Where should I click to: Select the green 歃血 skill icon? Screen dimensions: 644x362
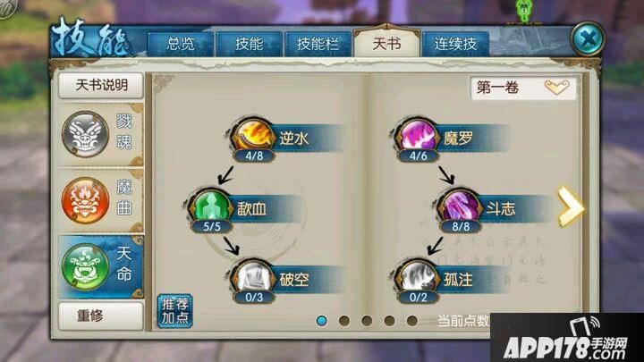211,206
